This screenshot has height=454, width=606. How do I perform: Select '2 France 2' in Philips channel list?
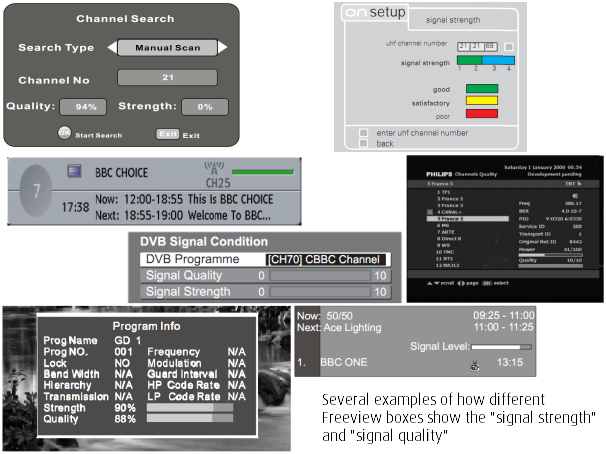click(x=450, y=199)
